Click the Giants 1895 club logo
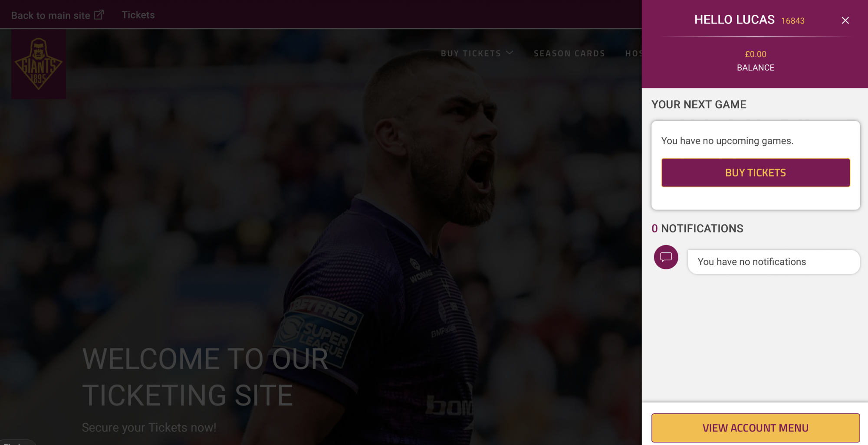The width and height of the screenshot is (868, 445). (39, 64)
